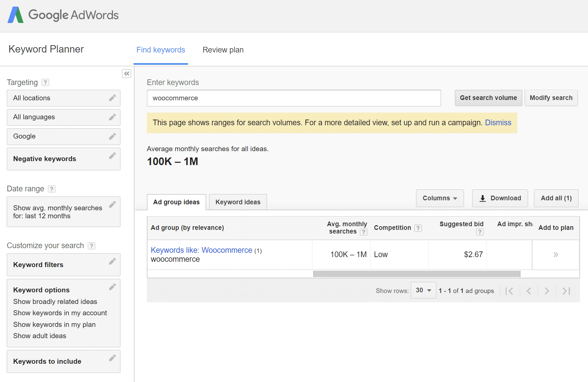Viewport: 588px width, 382px height.
Task: Click the Get search volume button
Action: 488,98
